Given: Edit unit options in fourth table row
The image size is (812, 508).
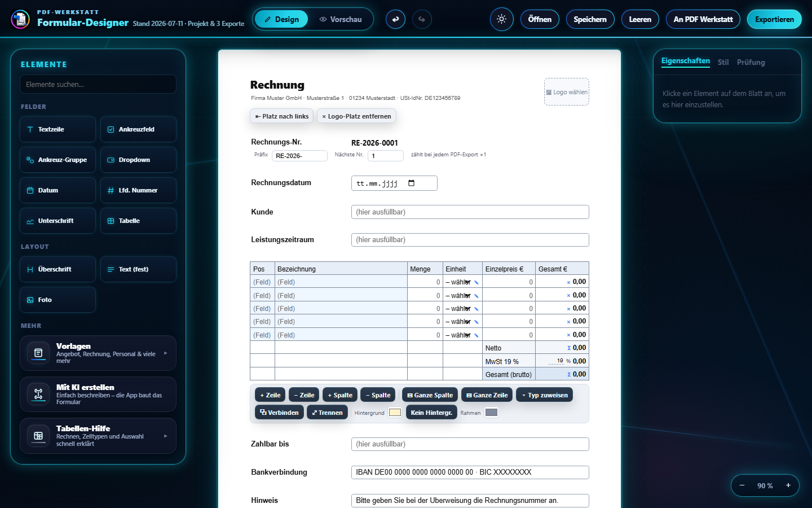Looking at the screenshot, I should [x=476, y=322].
